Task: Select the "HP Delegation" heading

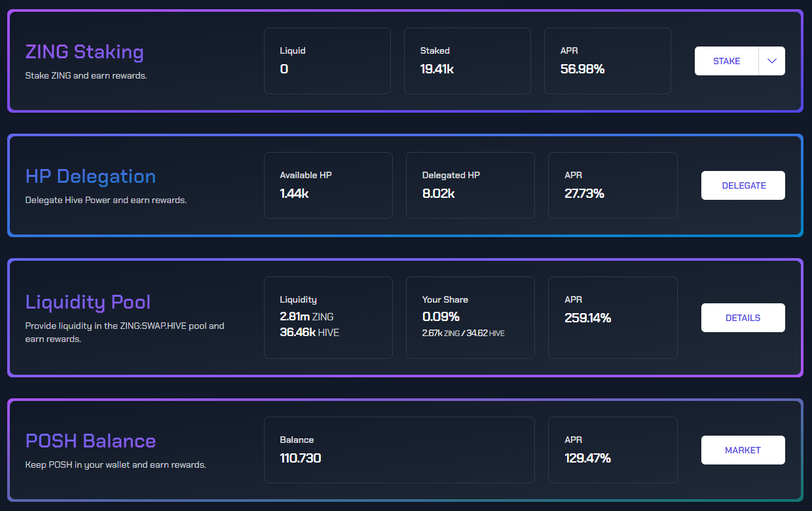Action: [x=90, y=176]
